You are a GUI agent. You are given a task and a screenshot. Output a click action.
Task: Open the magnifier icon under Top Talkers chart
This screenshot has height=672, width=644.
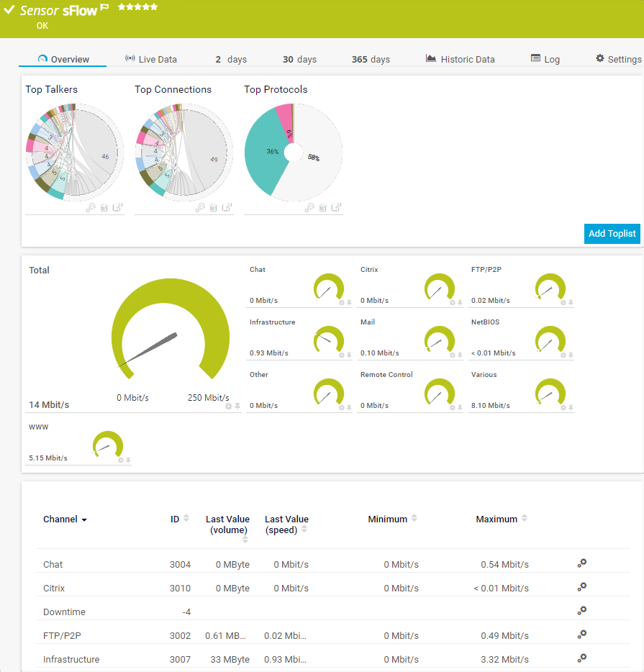click(x=89, y=207)
